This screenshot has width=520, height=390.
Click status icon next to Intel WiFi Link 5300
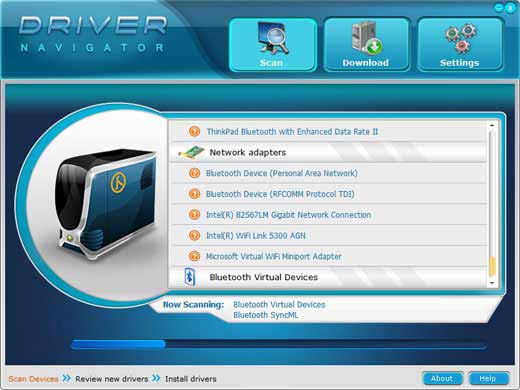click(x=195, y=235)
